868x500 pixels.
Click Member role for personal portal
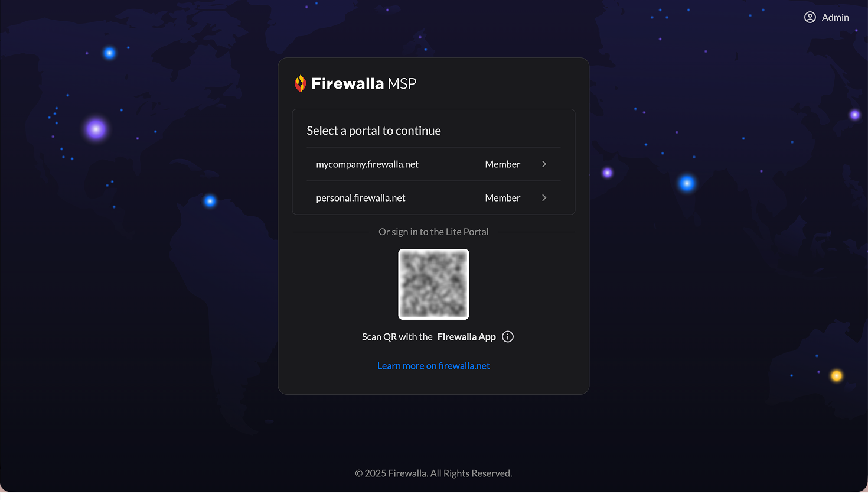[502, 198]
